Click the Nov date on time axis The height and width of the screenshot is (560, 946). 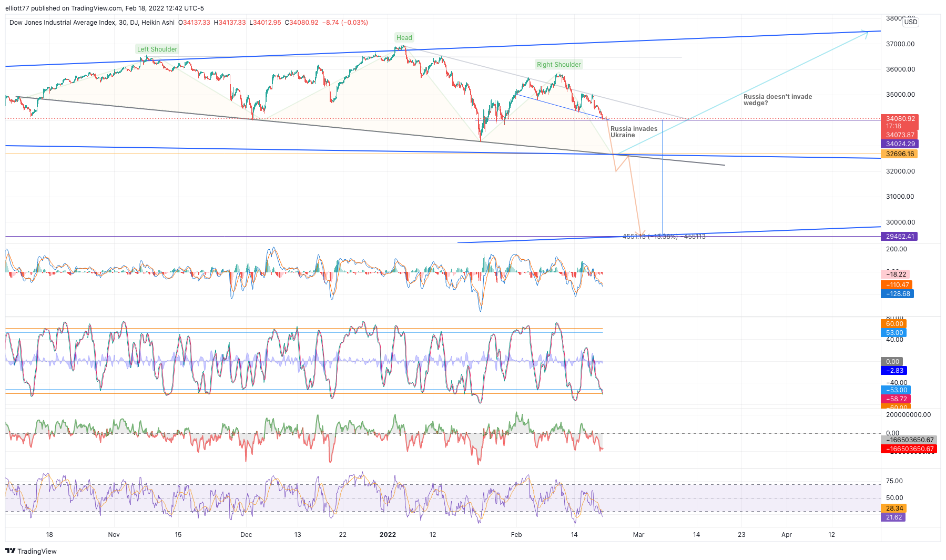tap(114, 535)
